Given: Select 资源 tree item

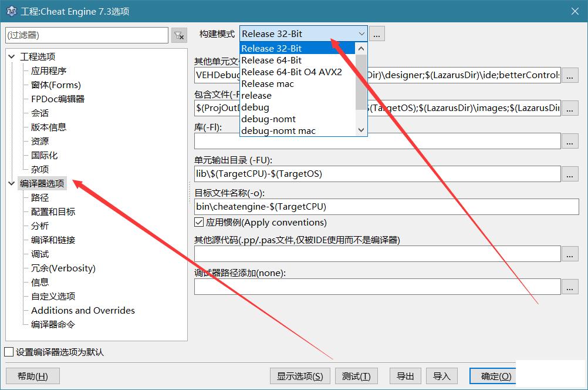Looking at the screenshot, I should [40, 142].
